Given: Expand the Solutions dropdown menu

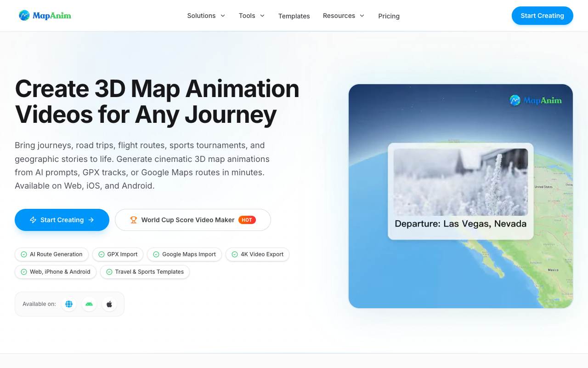Looking at the screenshot, I should pyautogui.click(x=206, y=16).
